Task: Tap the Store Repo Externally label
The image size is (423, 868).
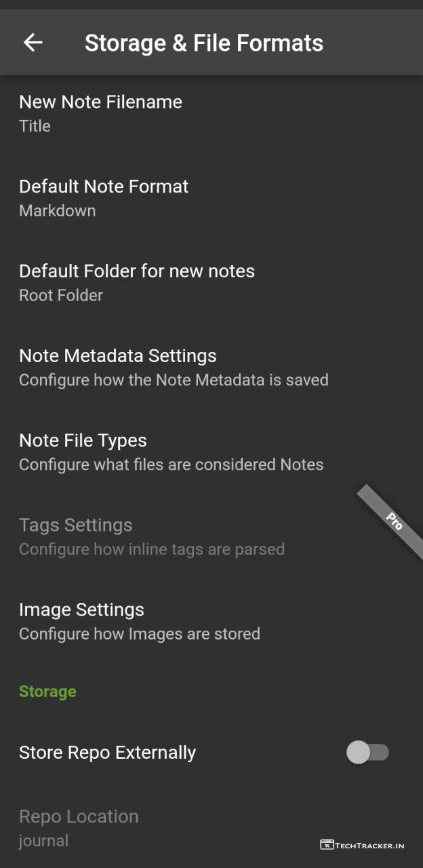Action: (107, 753)
